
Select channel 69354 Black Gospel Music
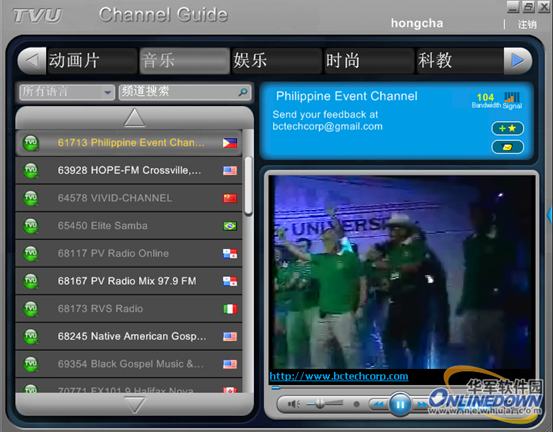[129, 364]
